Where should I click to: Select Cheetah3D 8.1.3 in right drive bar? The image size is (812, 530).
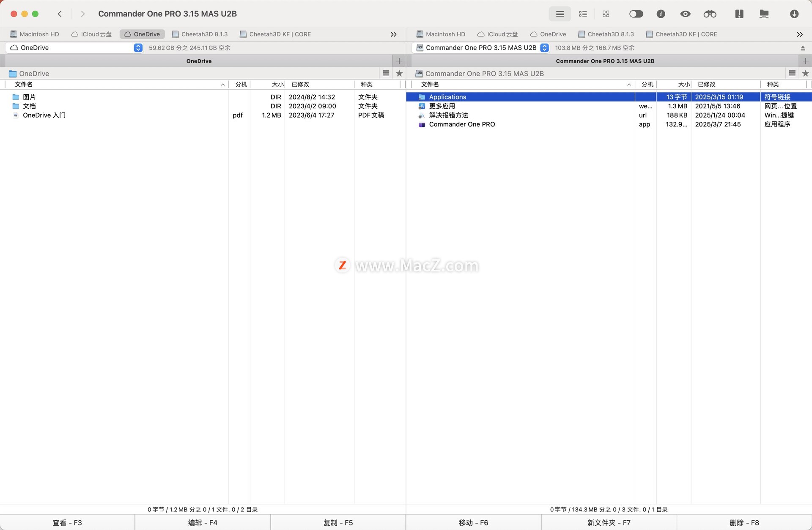[606, 34]
